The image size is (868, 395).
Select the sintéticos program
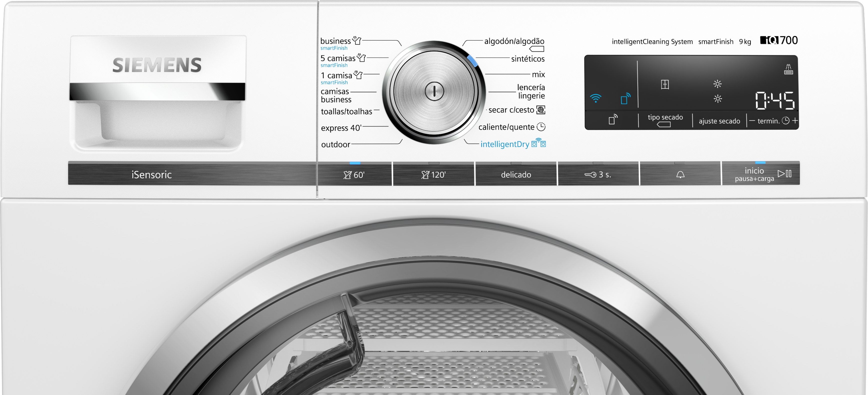528,59
